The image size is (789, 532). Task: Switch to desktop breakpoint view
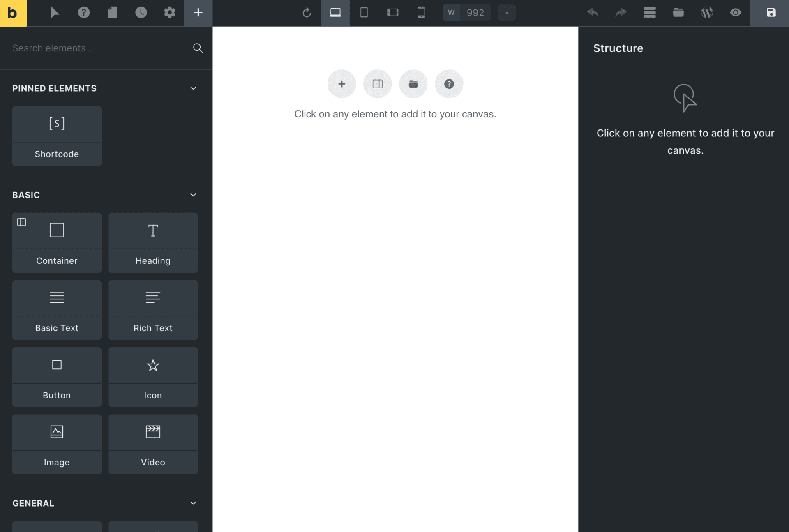[x=335, y=13]
